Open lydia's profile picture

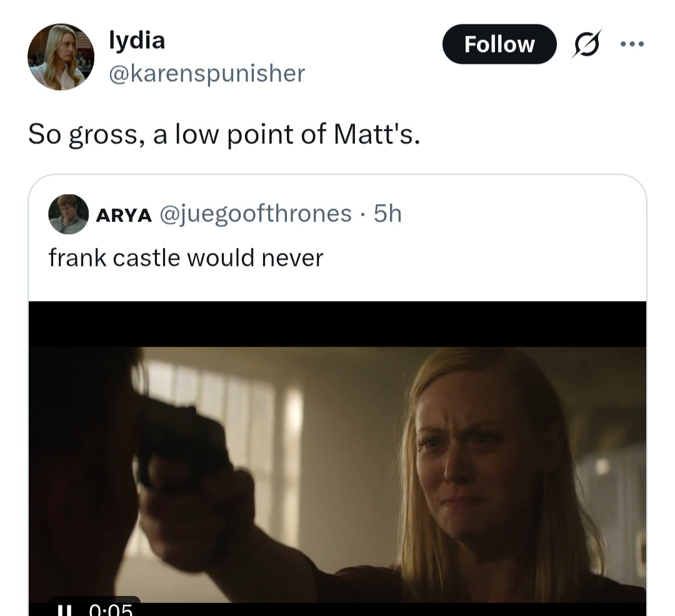[x=61, y=57]
